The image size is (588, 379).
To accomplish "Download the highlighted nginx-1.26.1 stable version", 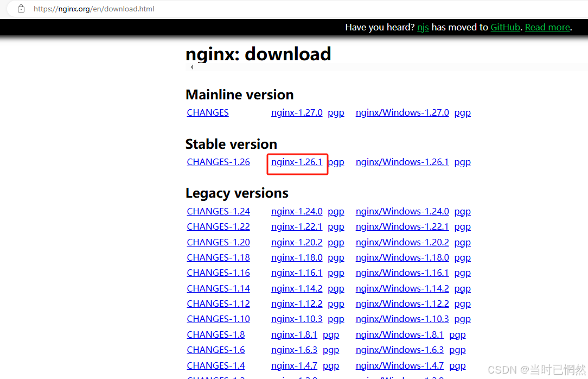I will point(297,162).
